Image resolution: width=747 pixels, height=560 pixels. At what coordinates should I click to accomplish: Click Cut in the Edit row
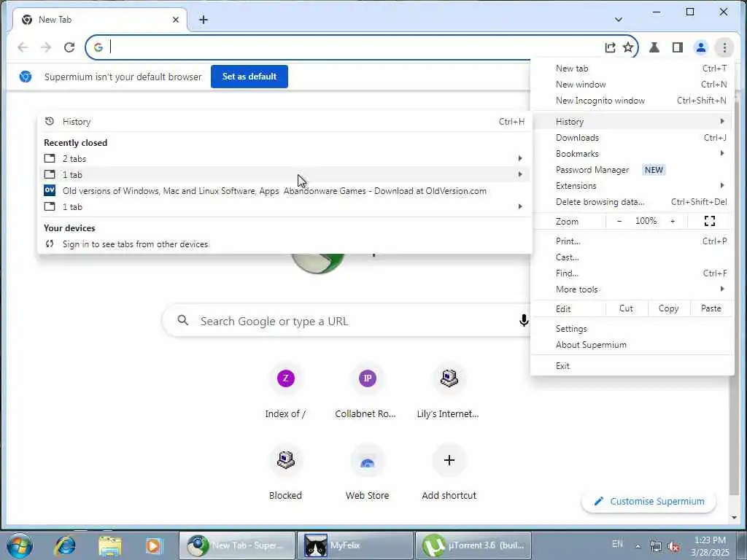(x=626, y=308)
